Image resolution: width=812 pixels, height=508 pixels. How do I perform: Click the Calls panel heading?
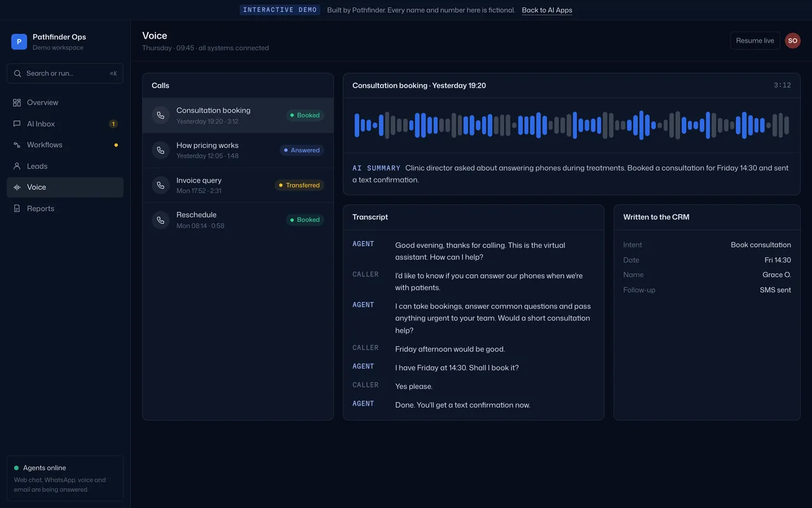[160, 86]
